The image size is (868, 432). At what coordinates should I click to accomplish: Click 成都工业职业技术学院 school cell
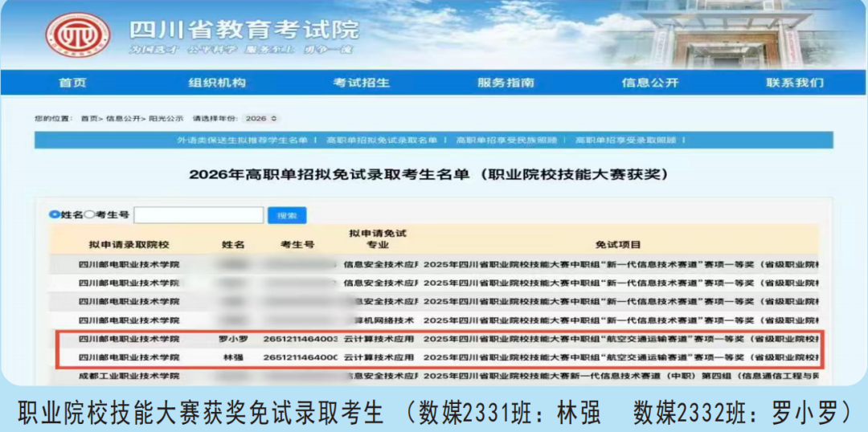pos(129,377)
